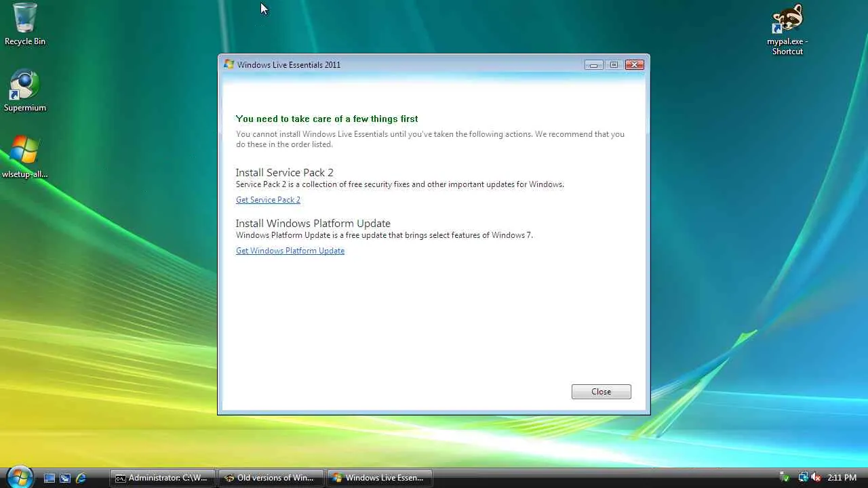Click the muted volume tray icon
The image size is (868, 488).
click(x=816, y=478)
